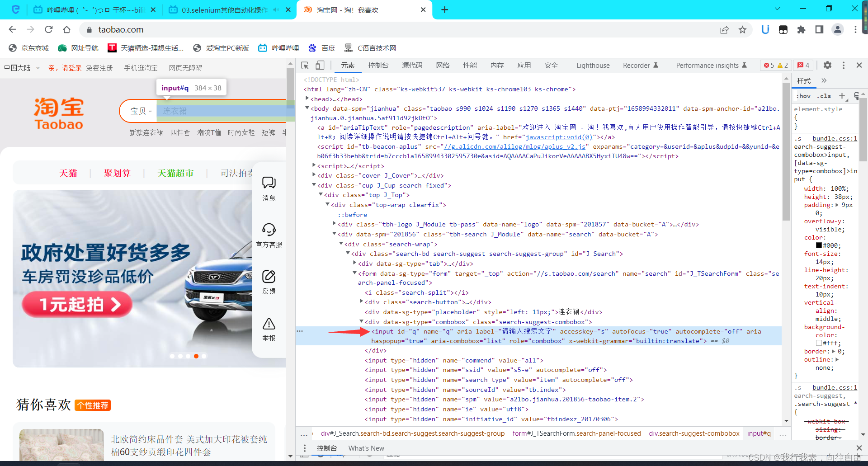Screen dimensions: 868x466
Task: Switch to 控制台 Console tab
Action: 378,66
